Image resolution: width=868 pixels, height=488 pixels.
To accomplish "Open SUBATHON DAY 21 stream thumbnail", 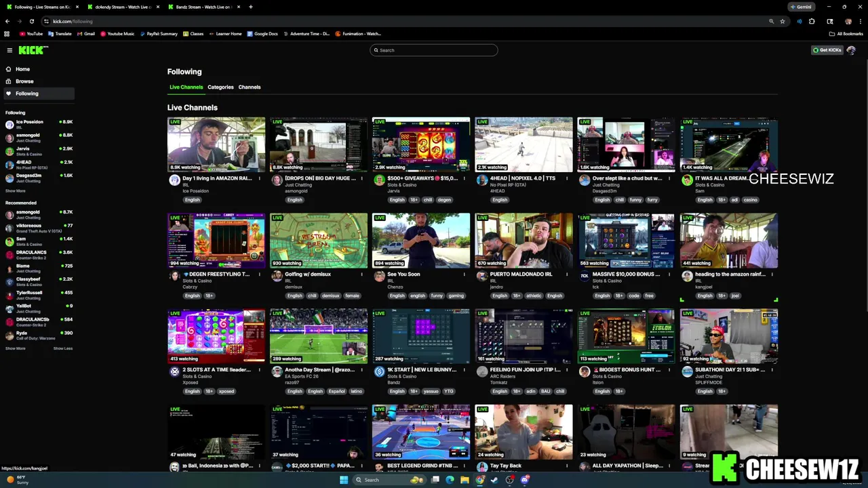I will 729,336.
